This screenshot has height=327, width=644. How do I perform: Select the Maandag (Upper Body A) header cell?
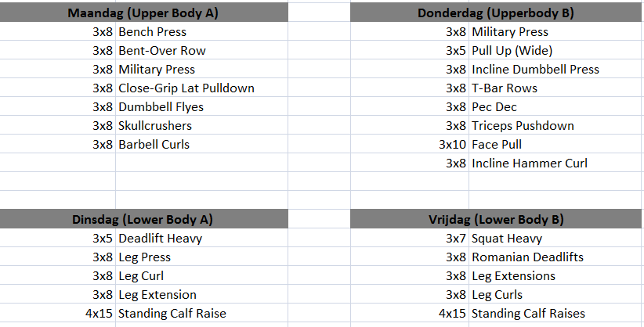pos(143,13)
